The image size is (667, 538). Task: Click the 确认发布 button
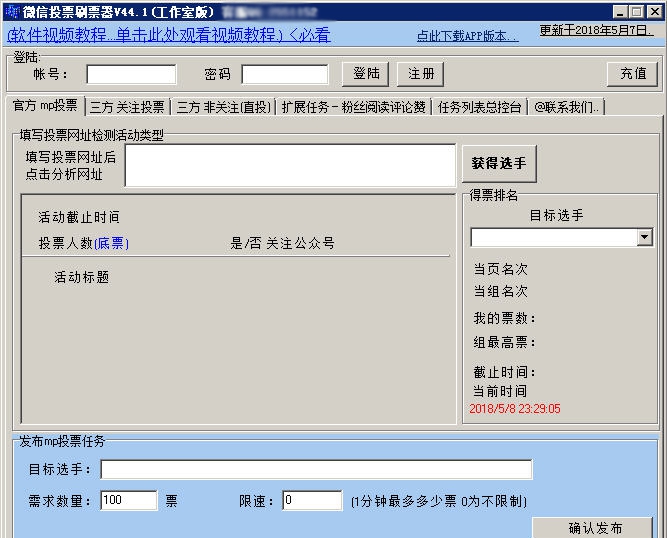click(593, 528)
